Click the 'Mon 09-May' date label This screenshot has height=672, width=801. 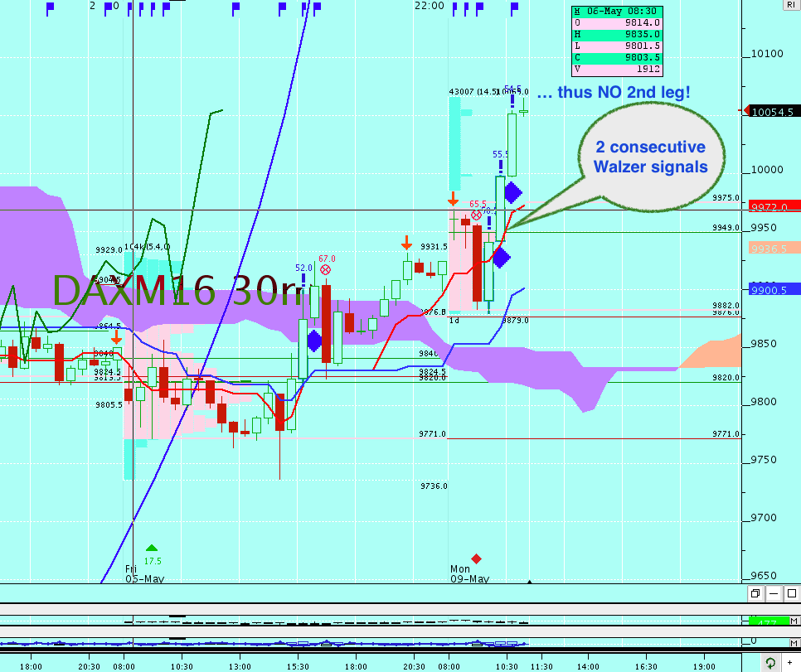pyautogui.click(x=469, y=574)
